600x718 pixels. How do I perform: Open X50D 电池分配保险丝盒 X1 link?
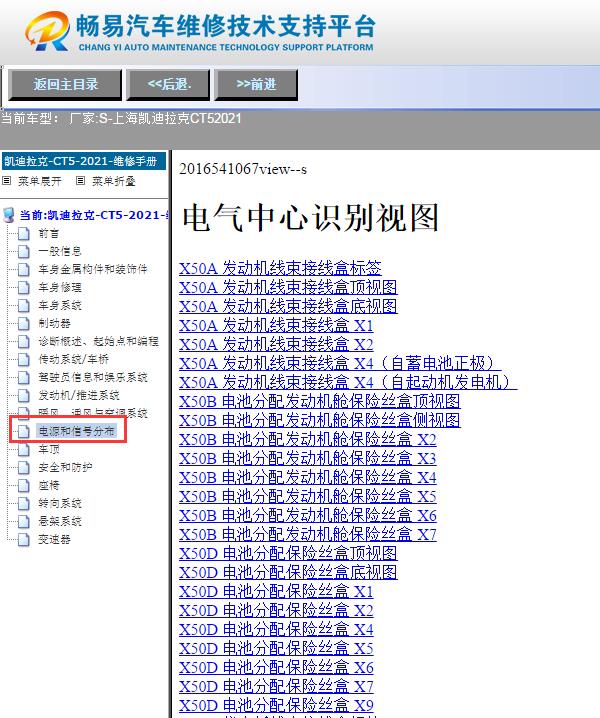coord(276,591)
